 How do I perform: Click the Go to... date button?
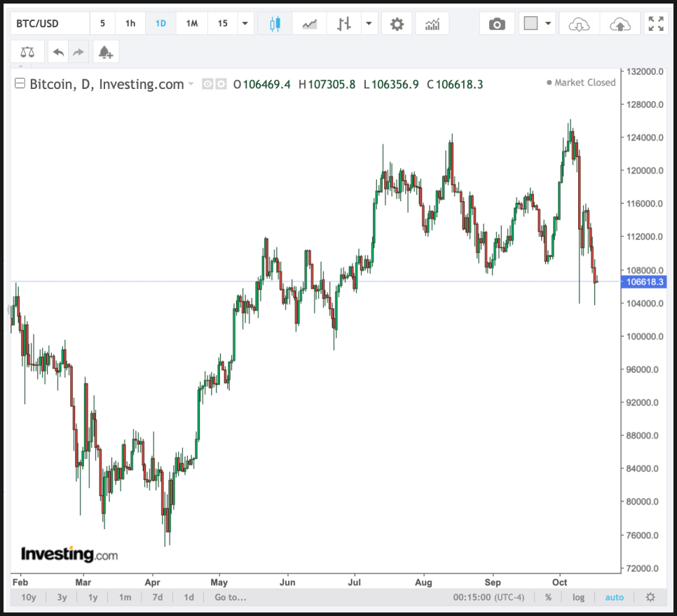tap(231, 597)
